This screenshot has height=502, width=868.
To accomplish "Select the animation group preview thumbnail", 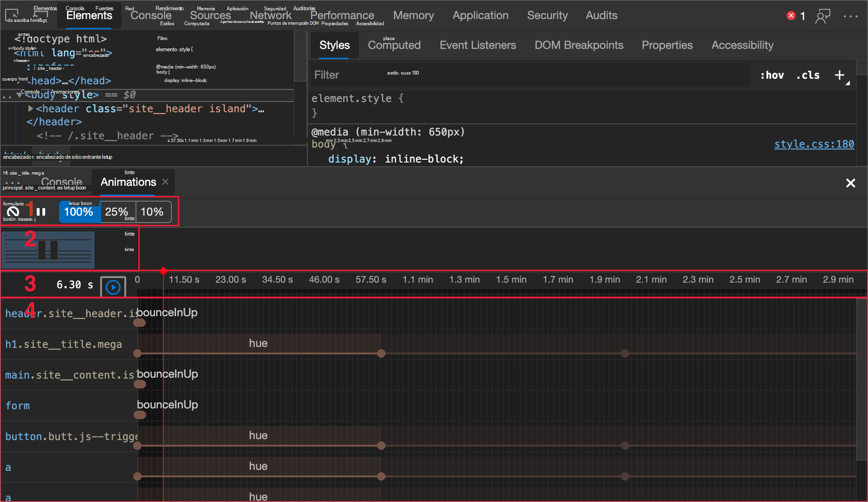I will coord(48,250).
